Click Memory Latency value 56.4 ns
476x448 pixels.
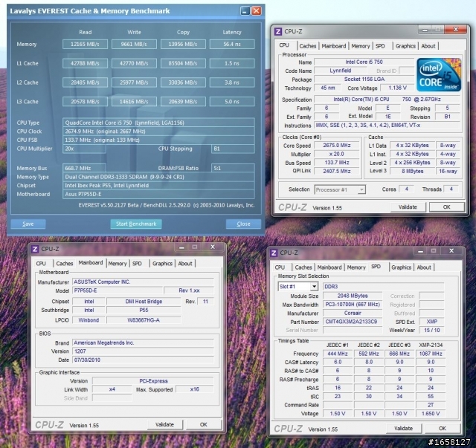coord(232,44)
